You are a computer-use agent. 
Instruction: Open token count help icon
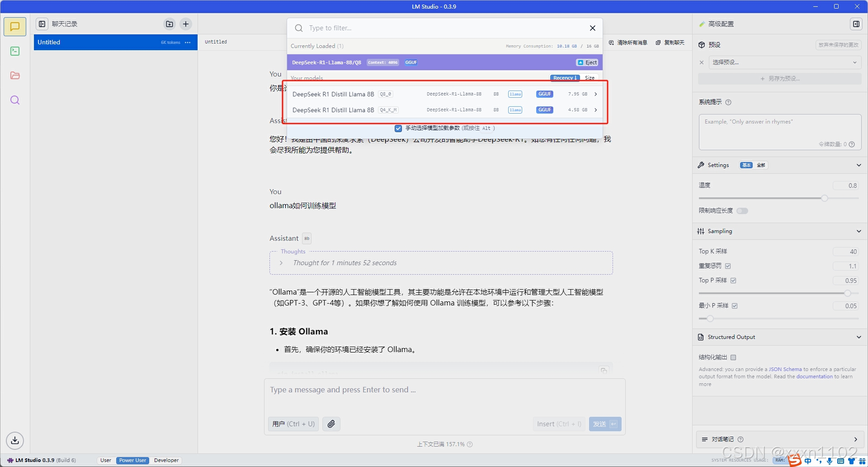click(852, 144)
